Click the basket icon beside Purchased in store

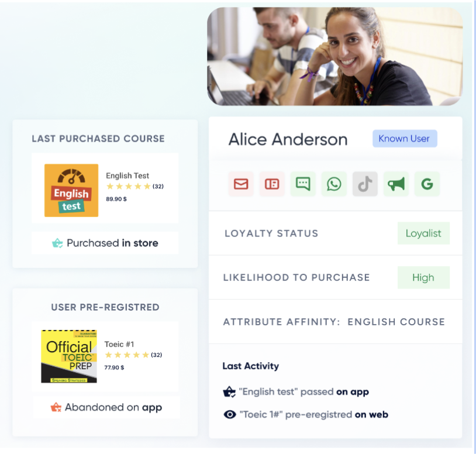pyautogui.click(x=57, y=243)
